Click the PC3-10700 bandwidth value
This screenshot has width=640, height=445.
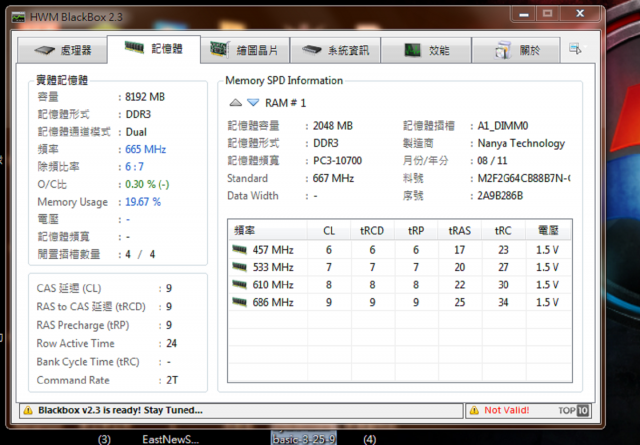[337, 161]
